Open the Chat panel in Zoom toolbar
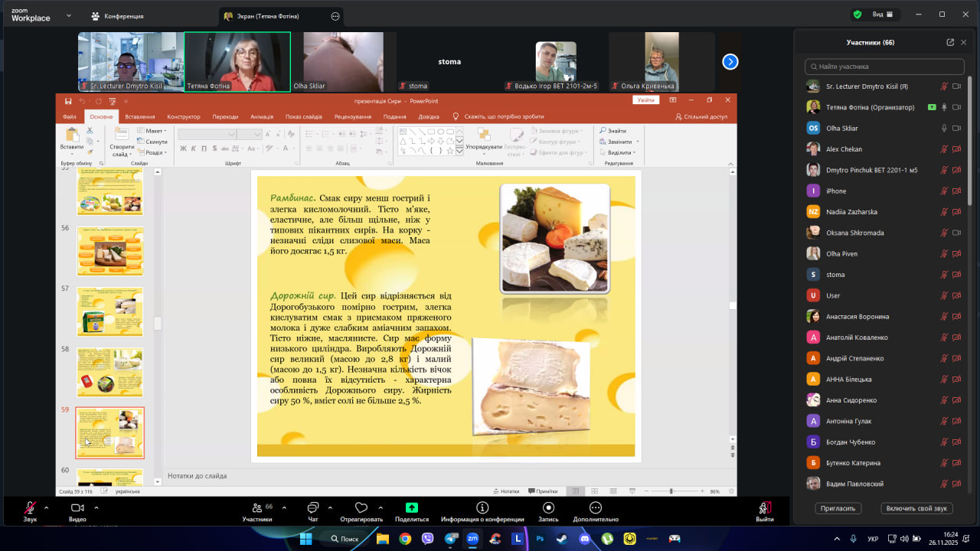This screenshot has width=980, height=551. pyautogui.click(x=312, y=508)
